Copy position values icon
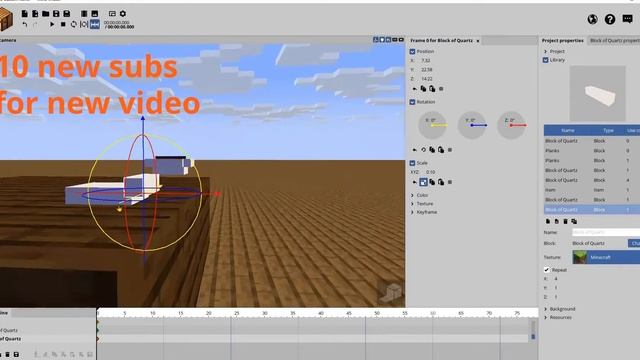This screenshot has height=360, width=640. coord(423,89)
